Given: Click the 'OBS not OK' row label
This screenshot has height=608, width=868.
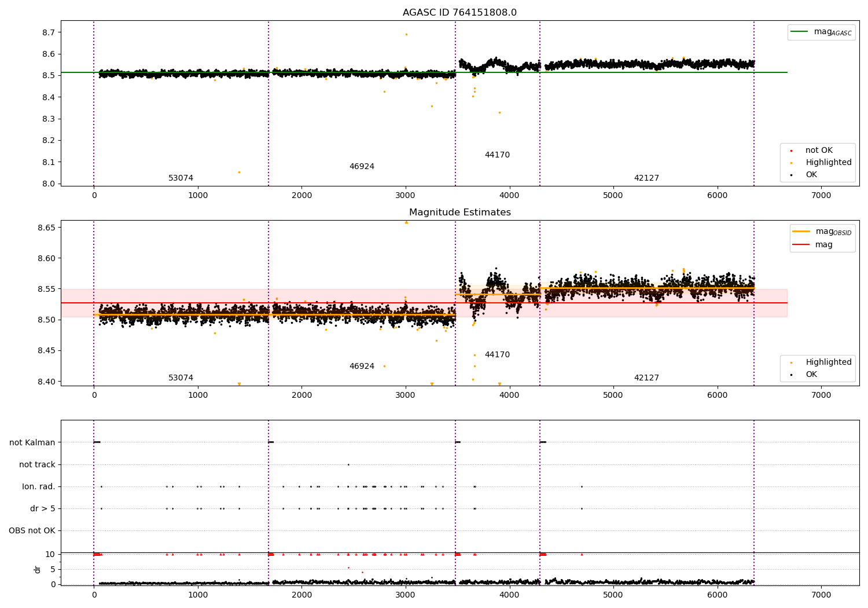Looking at the screenshot, I should click(x=32, y=531).
